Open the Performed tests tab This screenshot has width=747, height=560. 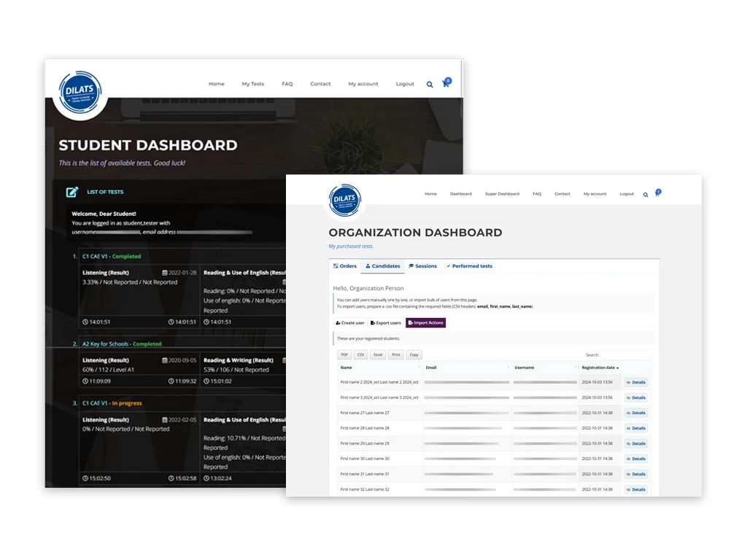pos(469,266)
